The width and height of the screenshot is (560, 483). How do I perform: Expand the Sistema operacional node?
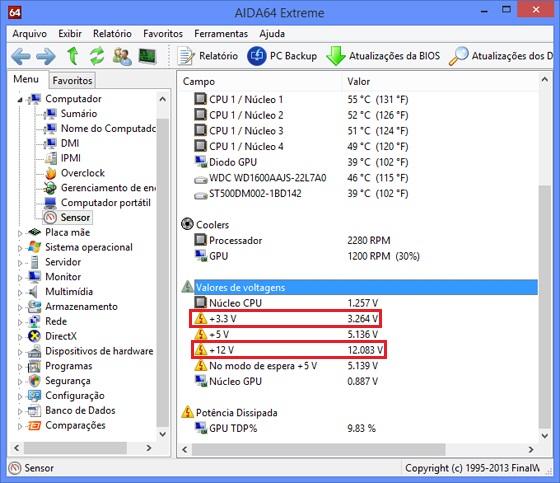pyautogui.click(x=20, y=248)
